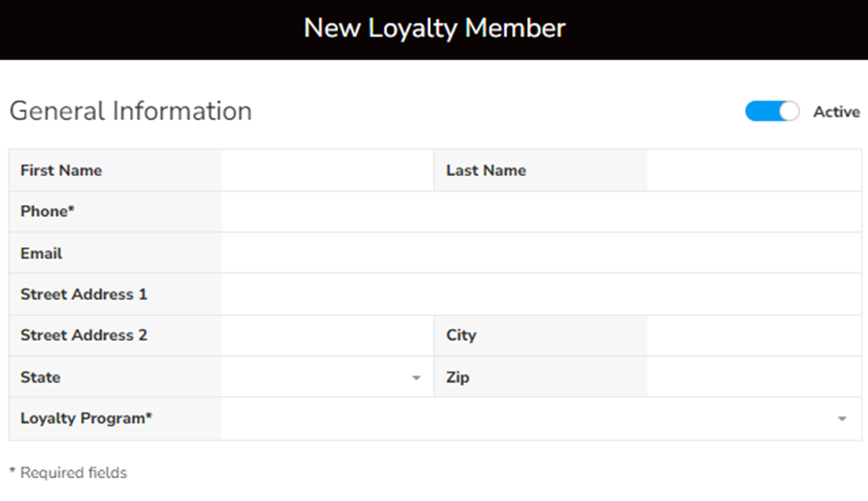Click into the First Name input field
Screen dimensions: 868x501
(328, 171)
